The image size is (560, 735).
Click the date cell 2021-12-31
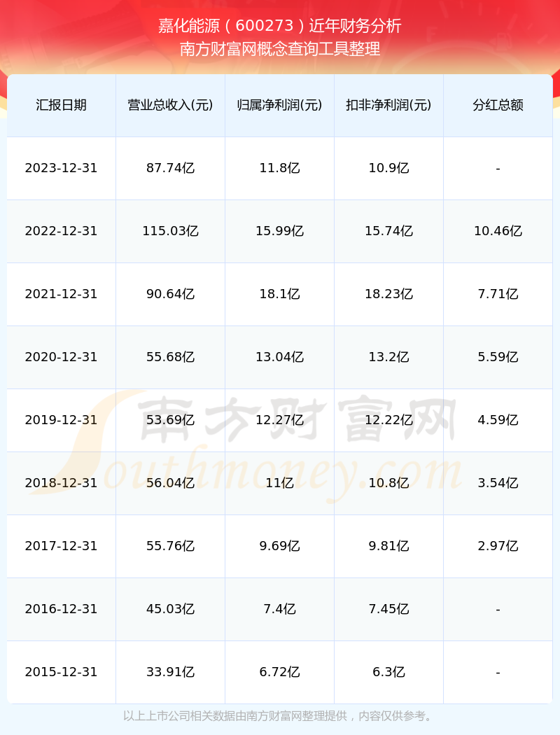pos(62,294)
